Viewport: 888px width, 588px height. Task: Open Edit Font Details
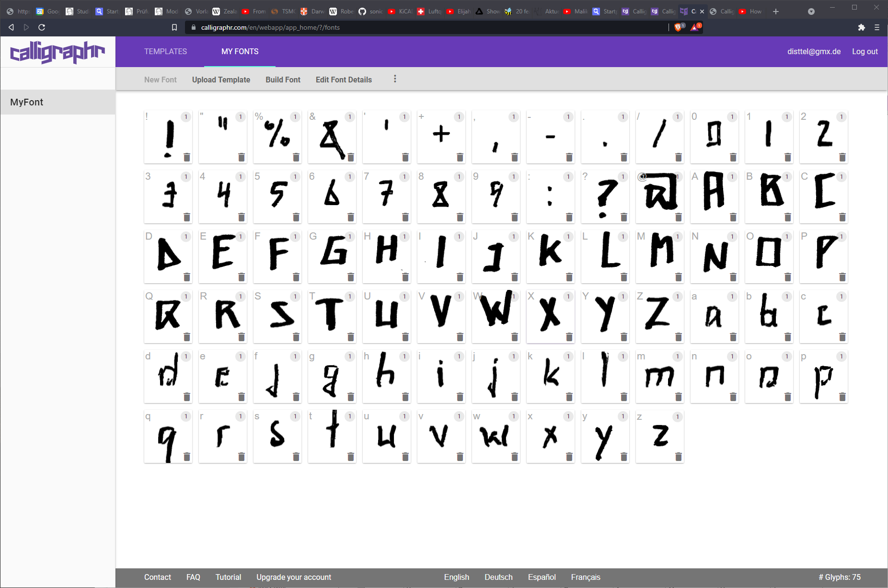point(344,80)
